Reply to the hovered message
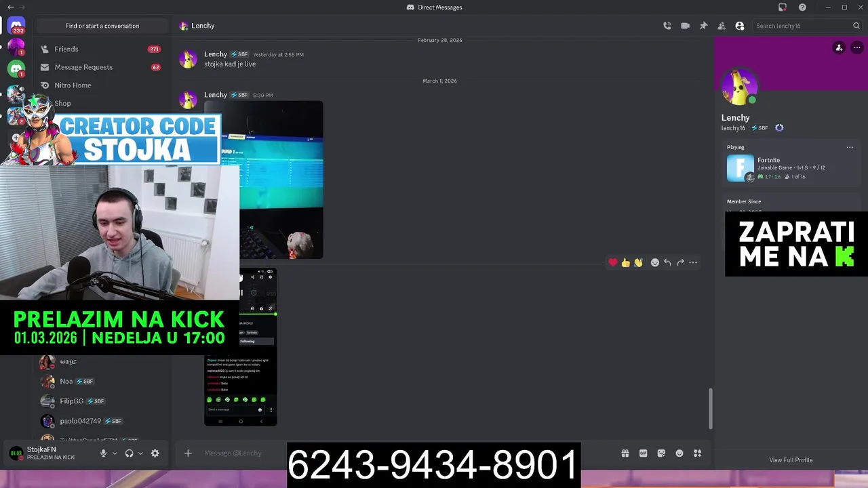The image size is (868, 488). coord(667,262)
